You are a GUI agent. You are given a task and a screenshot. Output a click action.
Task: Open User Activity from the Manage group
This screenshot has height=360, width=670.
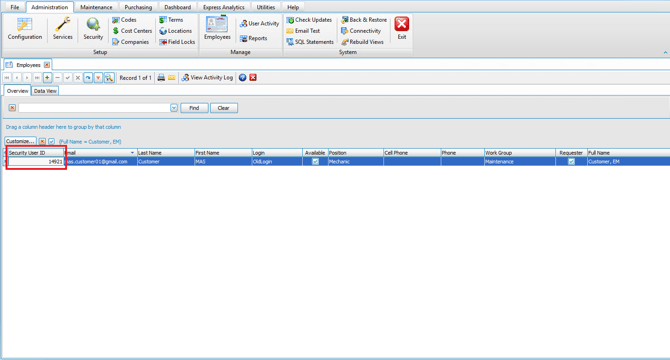[x=259, y=23]
